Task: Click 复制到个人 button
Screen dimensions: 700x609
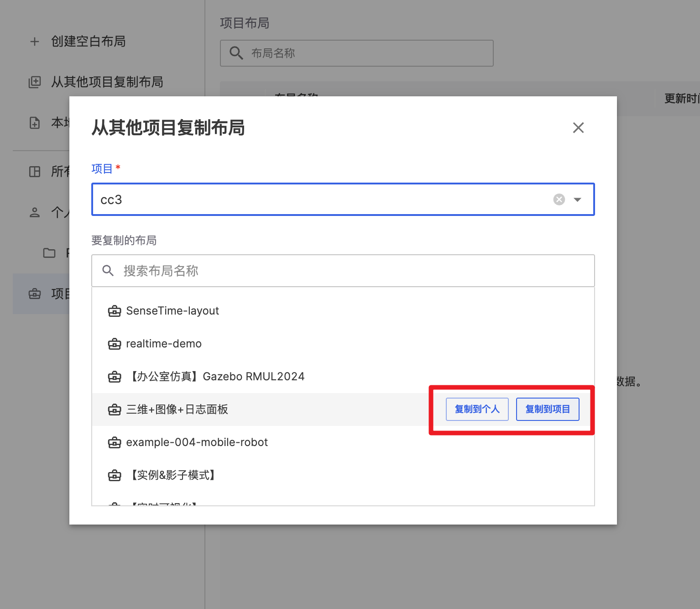Action: coord(477,409)
